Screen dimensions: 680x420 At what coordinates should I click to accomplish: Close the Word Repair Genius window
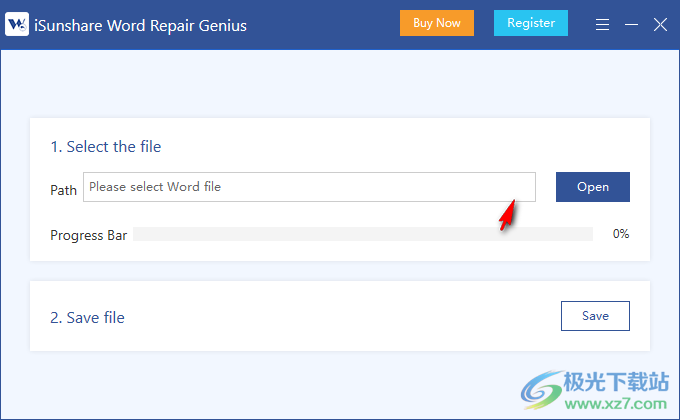click(x=660, y=24)
